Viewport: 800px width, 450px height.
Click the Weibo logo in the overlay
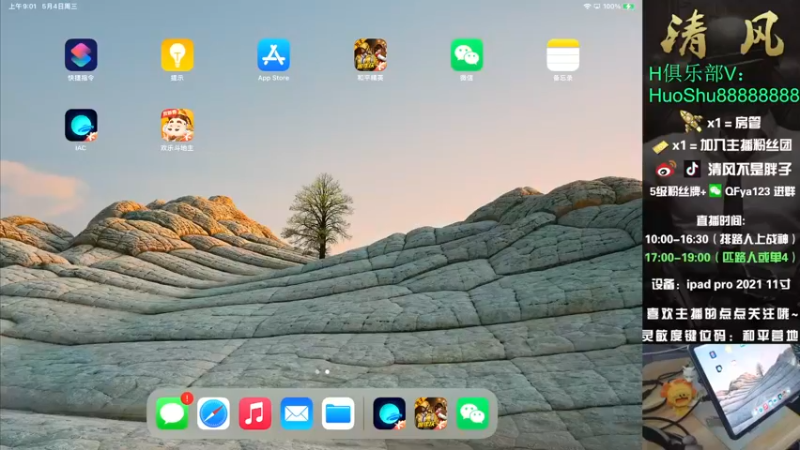pyautogui.click(x=666, y=168)
